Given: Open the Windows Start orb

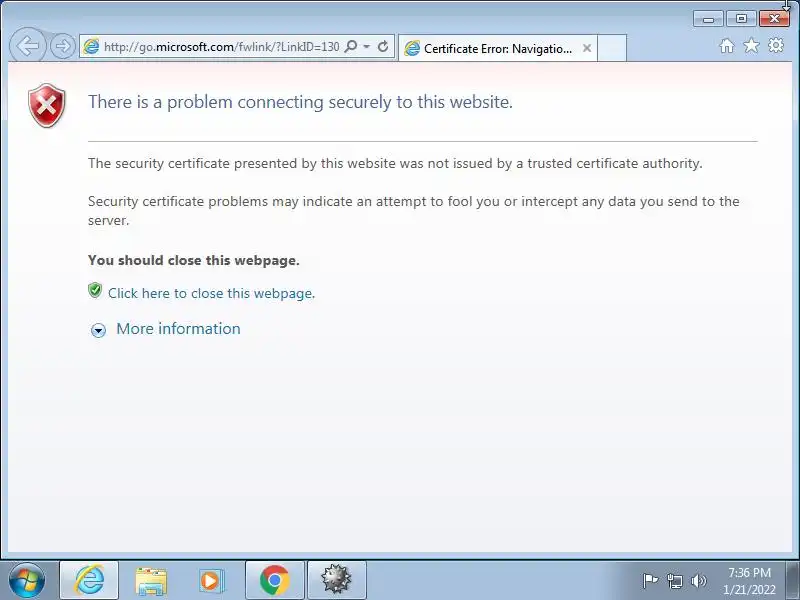Looking at the screenshot, I should pos(27,580).
